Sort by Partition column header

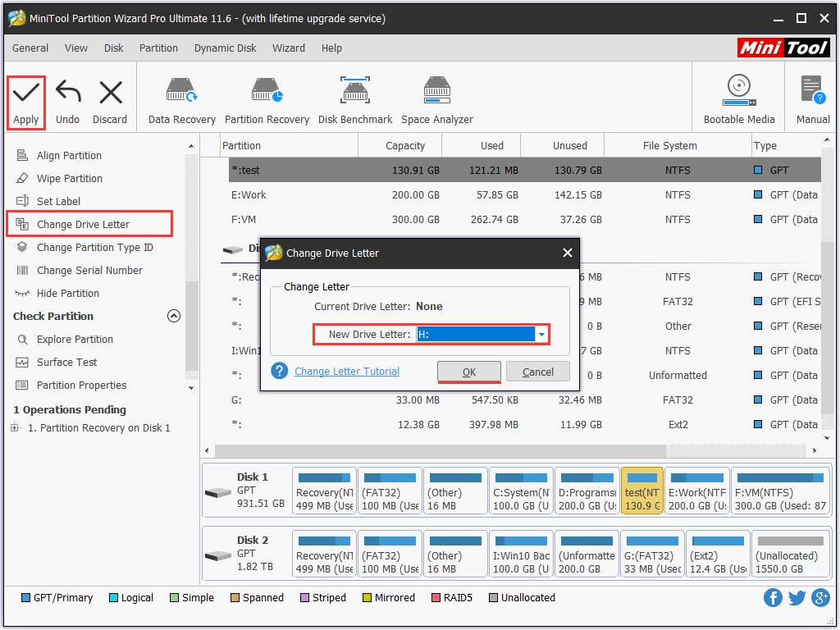tap(290, 146)
